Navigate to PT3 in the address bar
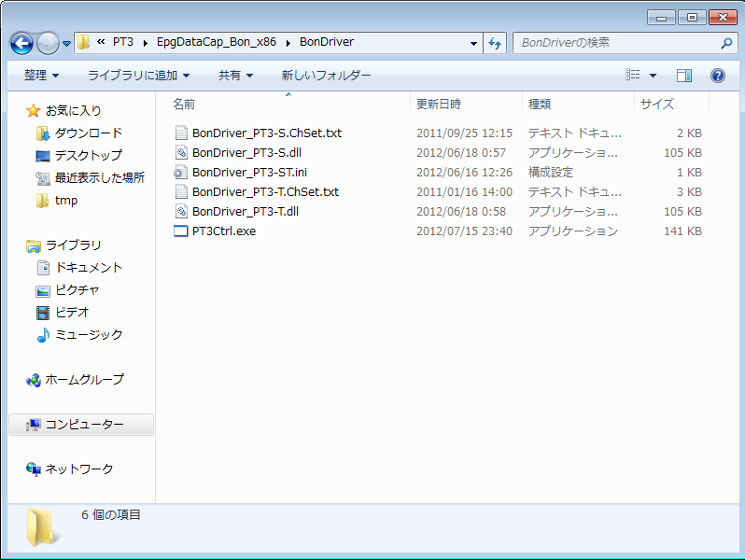 [x=122, y=42]
